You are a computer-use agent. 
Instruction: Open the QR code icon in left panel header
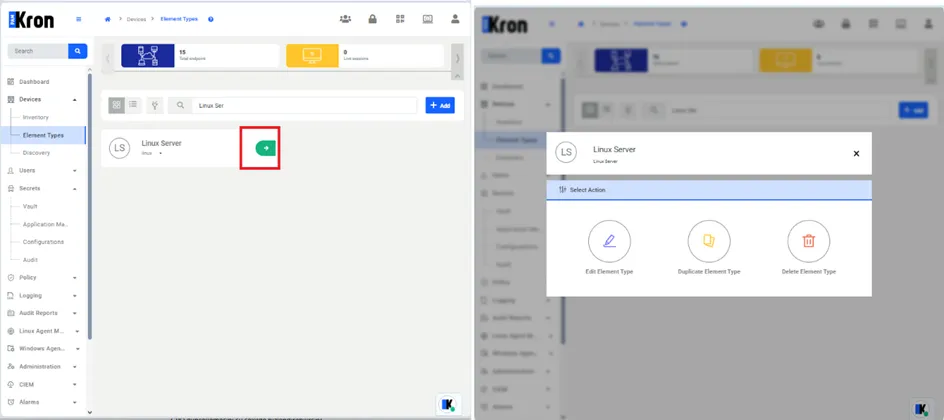click(x=400, y=19)
